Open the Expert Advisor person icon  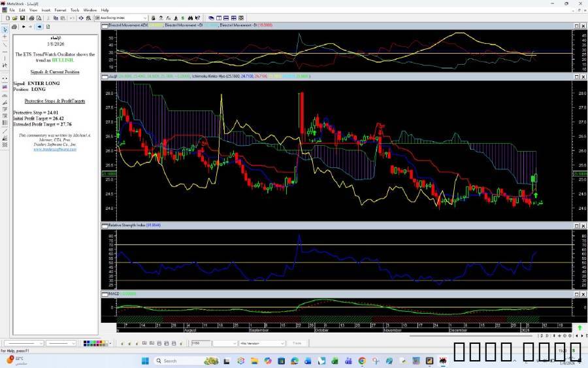pyautogui.click(x=161, y=18)
